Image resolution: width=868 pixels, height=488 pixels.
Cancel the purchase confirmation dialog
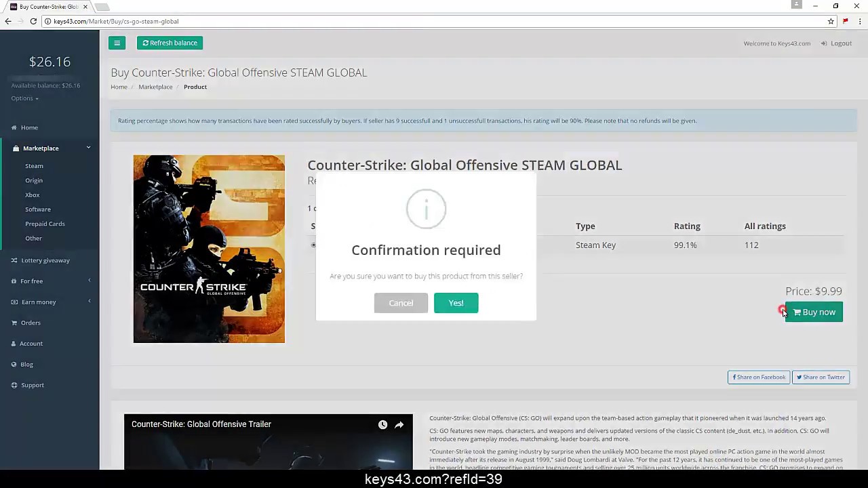[401, 303]
